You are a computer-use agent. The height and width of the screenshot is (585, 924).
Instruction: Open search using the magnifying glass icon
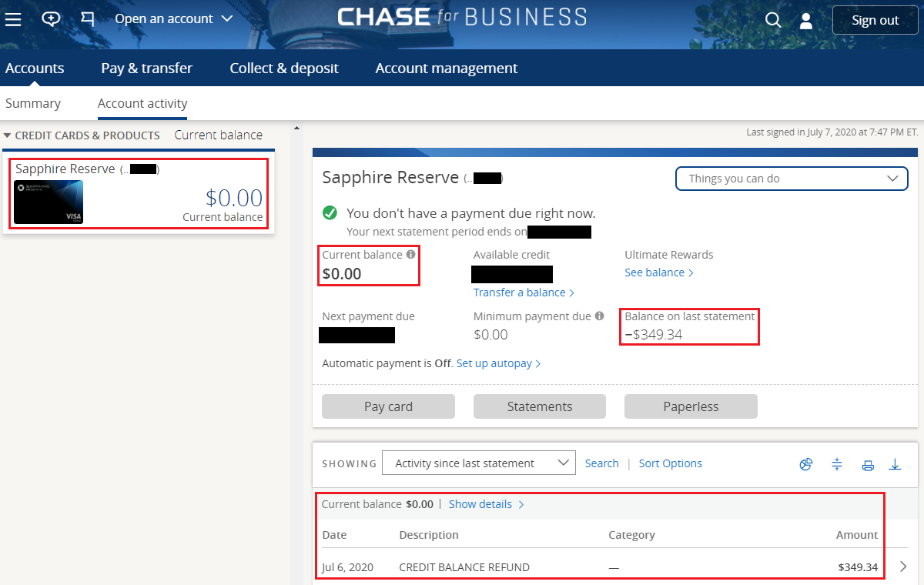[772, 19]
